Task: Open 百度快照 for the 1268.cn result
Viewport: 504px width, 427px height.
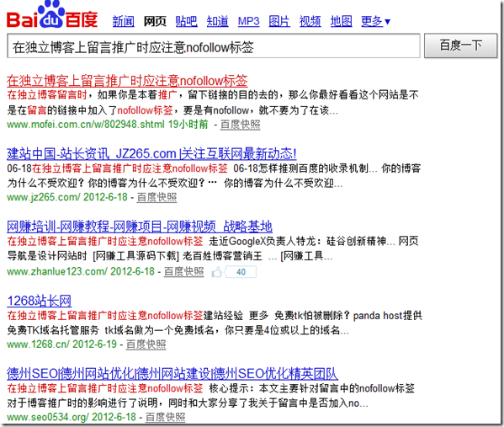Action: [146, 344]
